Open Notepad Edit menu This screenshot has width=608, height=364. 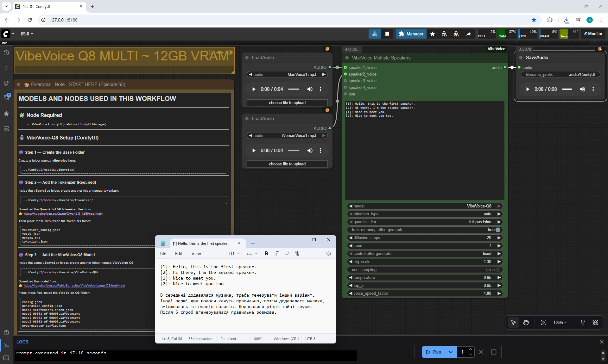click(179, 254)
